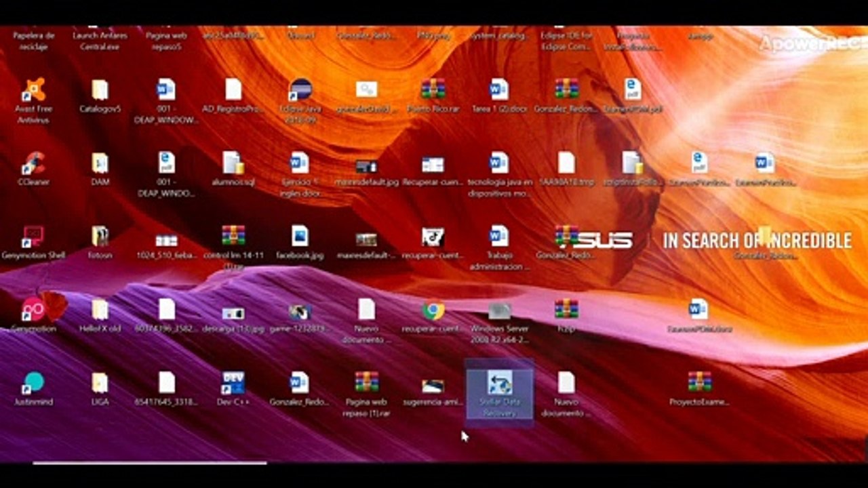Select the Windows Server 2008 R2 icon

click(x=500, y=323)
